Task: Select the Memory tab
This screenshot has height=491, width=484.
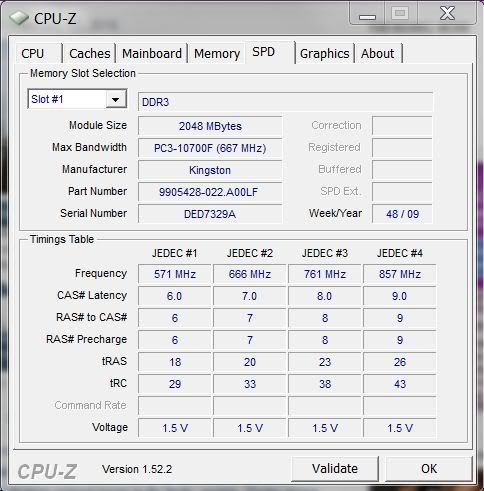Action: [x=217, y=53]
